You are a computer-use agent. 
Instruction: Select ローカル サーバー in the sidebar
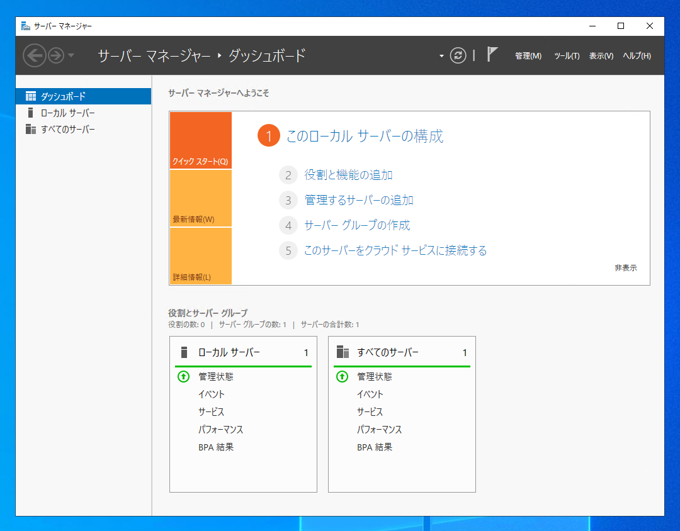(x=84, y=113)
